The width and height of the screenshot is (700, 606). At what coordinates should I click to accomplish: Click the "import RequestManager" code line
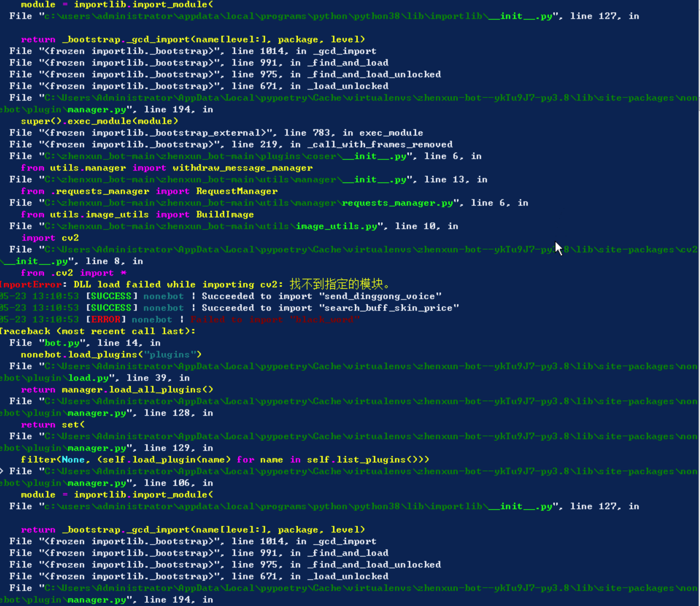click(149, 191)
